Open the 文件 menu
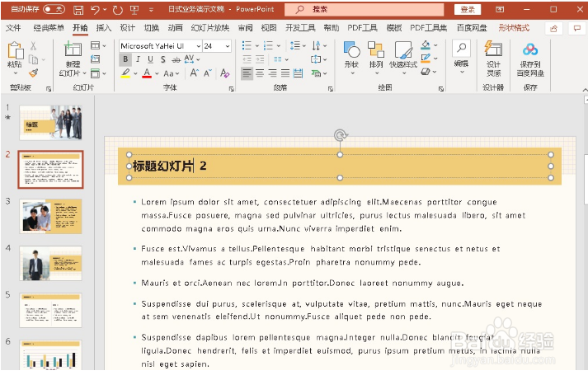Image resolution: width=588 pixels, height=380 pixels. [13, 28]
